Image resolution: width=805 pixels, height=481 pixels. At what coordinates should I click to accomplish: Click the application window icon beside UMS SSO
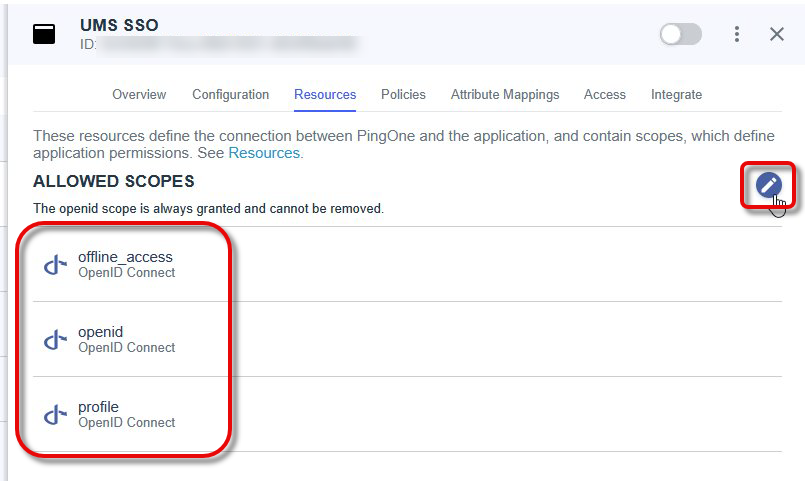(x=44, y=34)
